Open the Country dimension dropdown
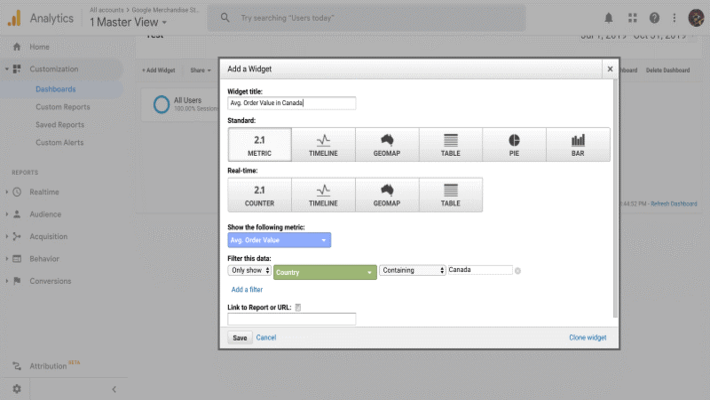Image resolution: width=710 pixels, height=400 pixels. [x=325, y=271]
